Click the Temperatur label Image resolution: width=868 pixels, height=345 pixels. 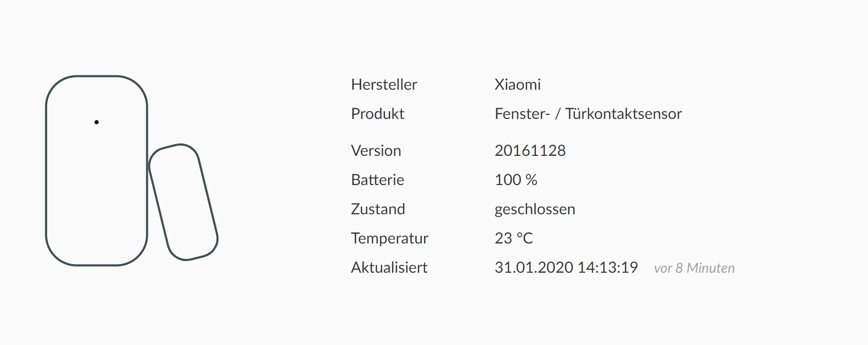coord(389,238)
